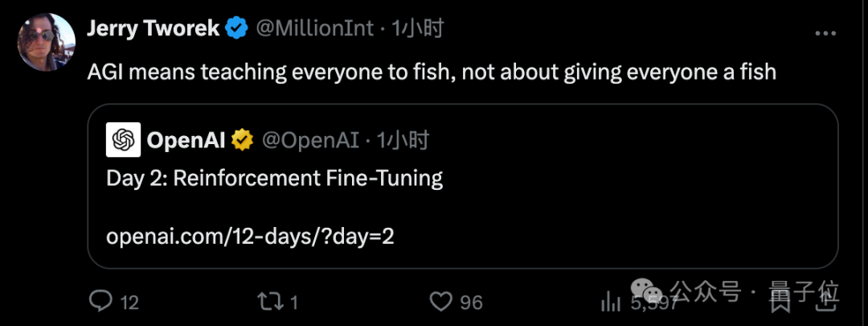Like the tweet with the heart icon

click(440, 302)
